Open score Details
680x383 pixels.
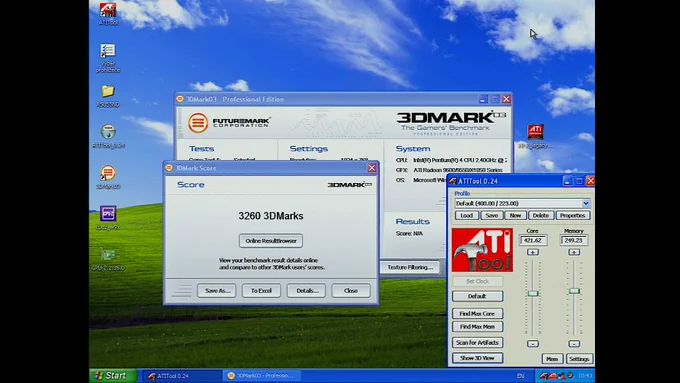pos(306,291)
